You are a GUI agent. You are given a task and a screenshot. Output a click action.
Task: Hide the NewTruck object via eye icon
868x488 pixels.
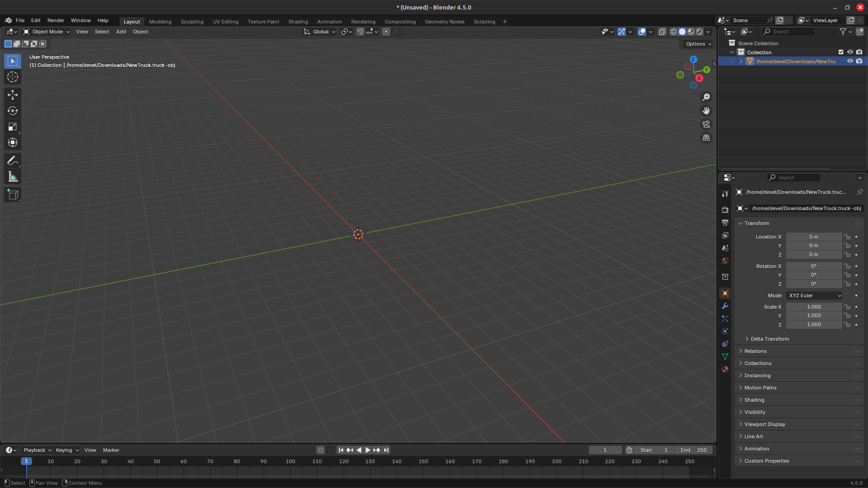[x=850, y=61]
